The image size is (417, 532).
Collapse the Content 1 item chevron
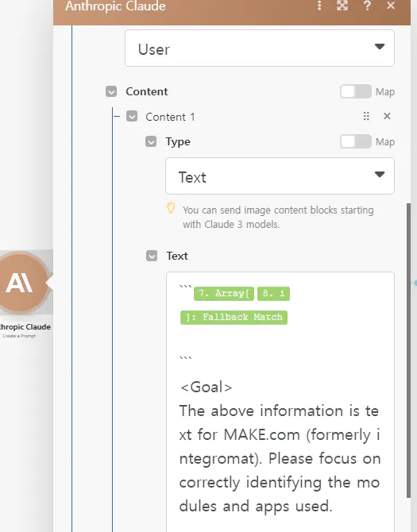pyautogui.click(x=132, y=117)
